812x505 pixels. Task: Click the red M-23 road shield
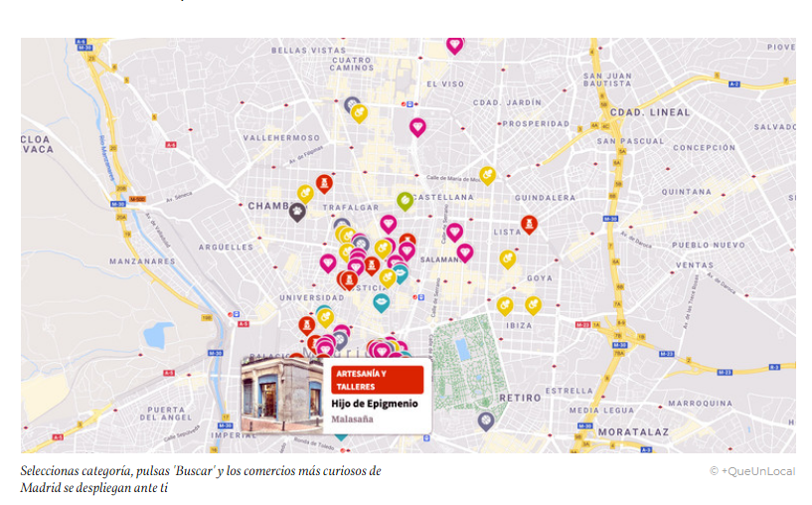click(583, 325)
